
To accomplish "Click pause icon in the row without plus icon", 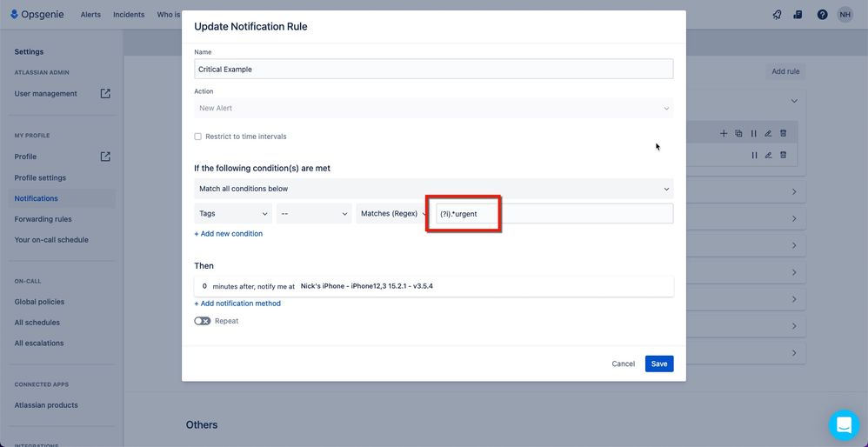I will (x=754, y=155).
